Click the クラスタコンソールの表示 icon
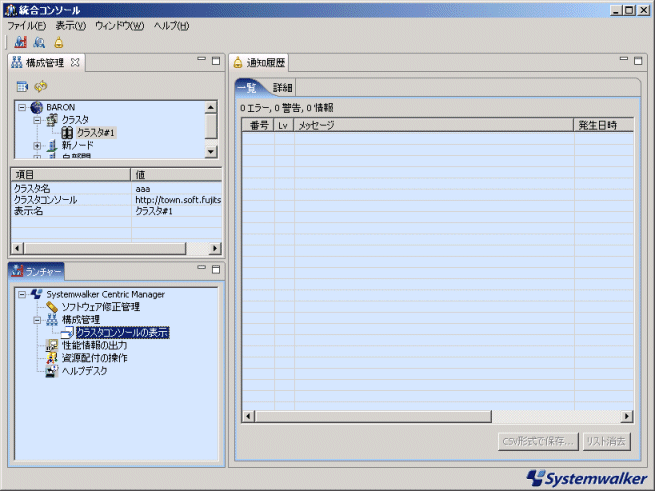Viewport: 655px width, 491px height. (67, 333)
